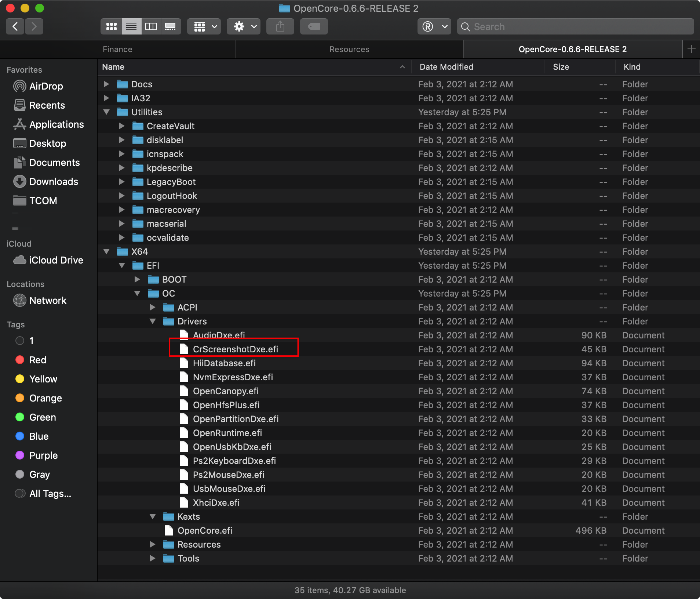Switch to column view in toolbar

pos(151,26)
